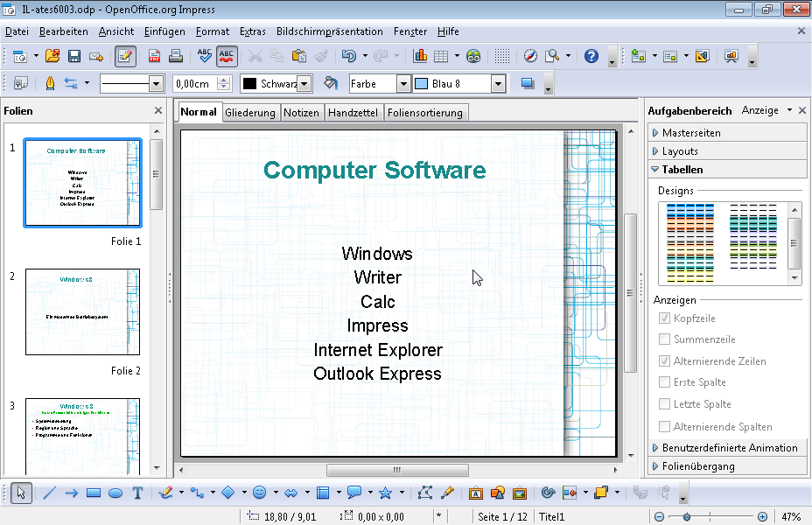Screen dimensions: 812x525
Task: Click the line width input field
Action: (x=195, y=84)
